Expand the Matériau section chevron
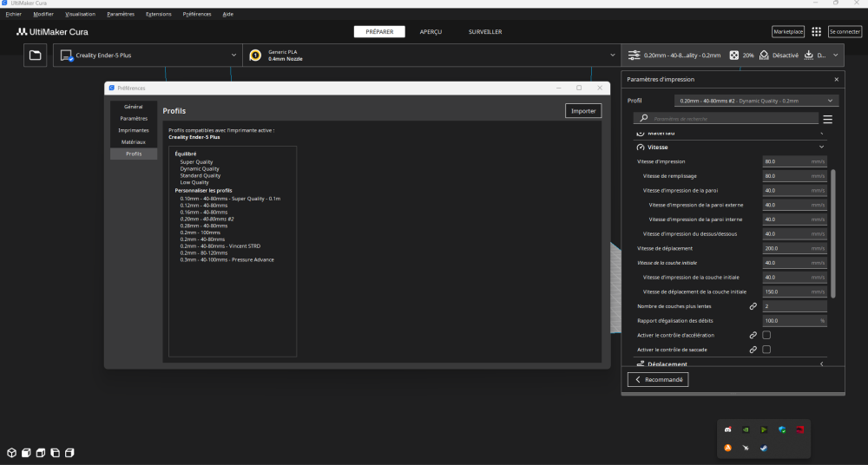868x465 pixels. click(x=821, y=134)
